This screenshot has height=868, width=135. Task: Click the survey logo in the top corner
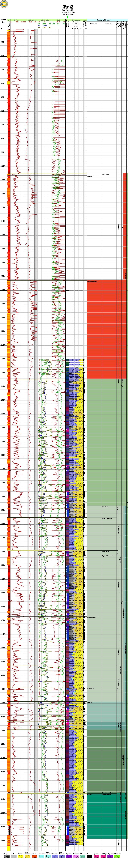click(x=4, y=4)
